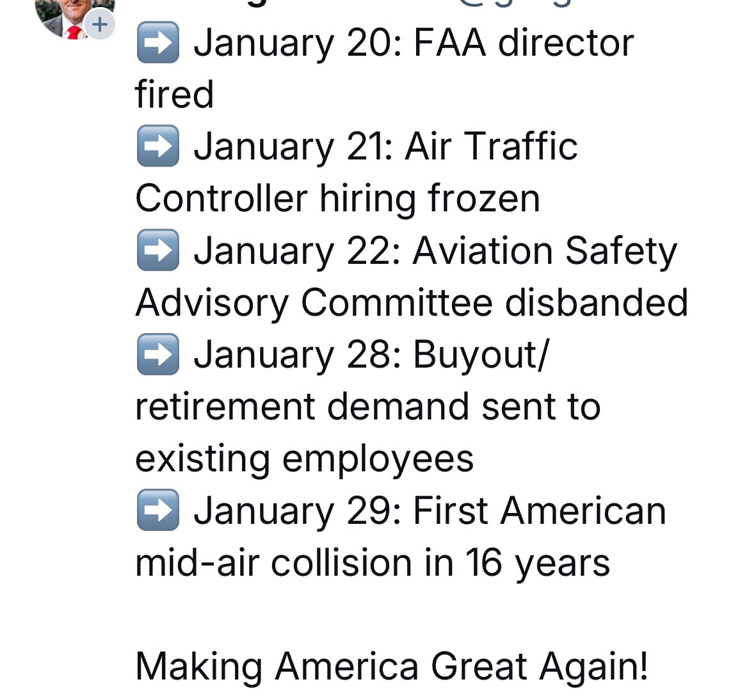Tap 'January 22: Aviation Safety' line

point(435,251)
